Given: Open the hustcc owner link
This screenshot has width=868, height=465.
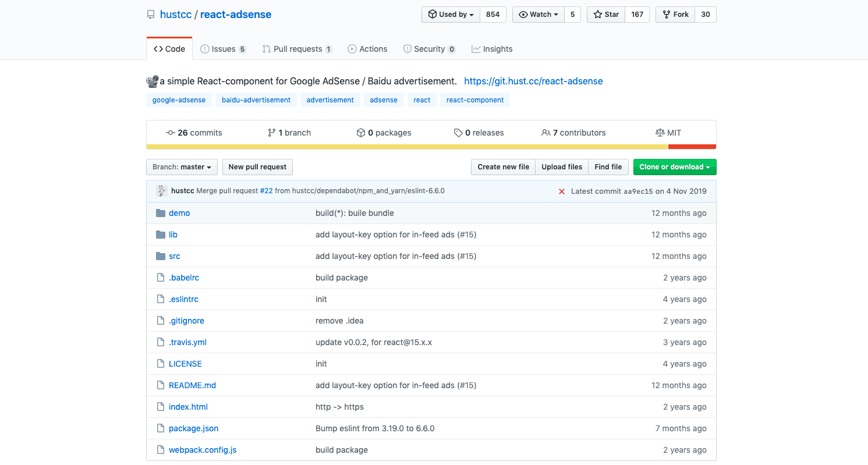Looking at the screenshot, I should tap(176, 15).
